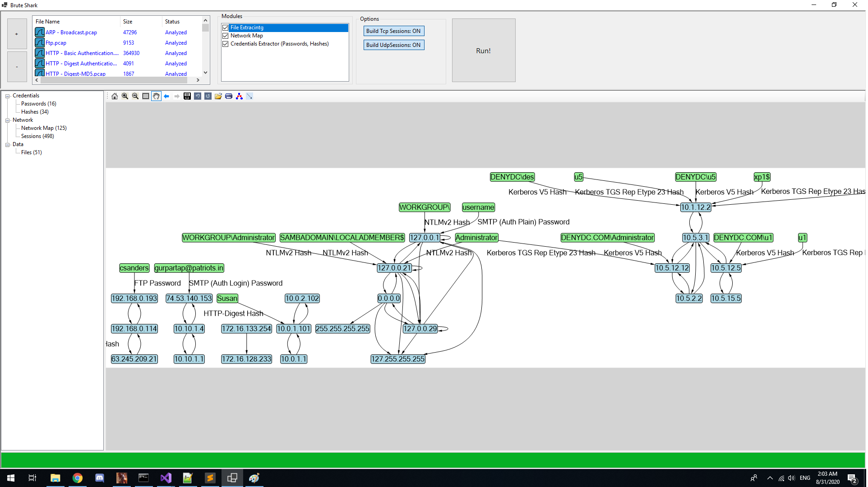The image size is (868, 487).
Task: Sort by the Status column header
Action: [x=182, y=22]
